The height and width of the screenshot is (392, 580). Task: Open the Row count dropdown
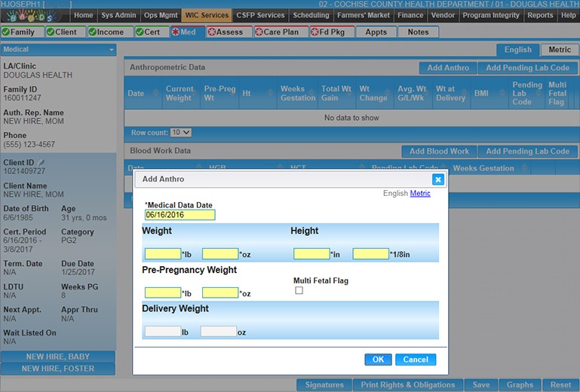(181, 132)
